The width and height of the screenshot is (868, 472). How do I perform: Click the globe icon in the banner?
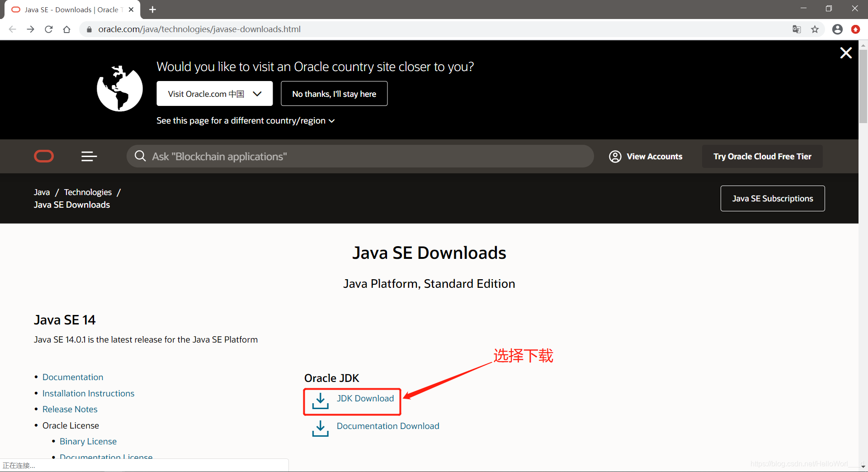(120, 88)
